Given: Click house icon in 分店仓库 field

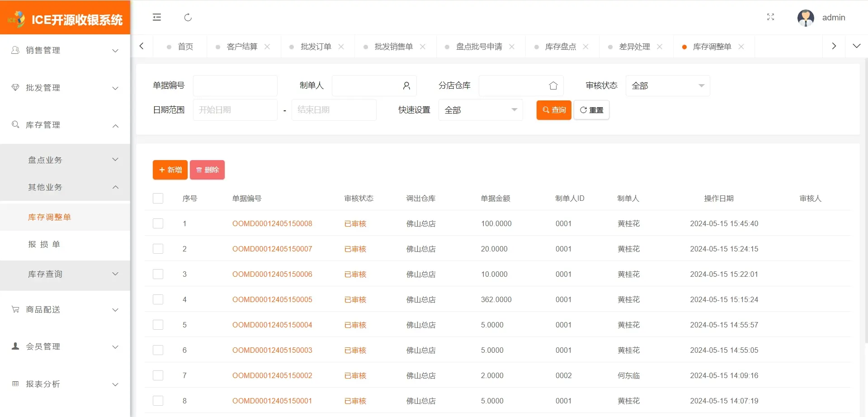Looking at the screenshot, I should pos(553,85).
